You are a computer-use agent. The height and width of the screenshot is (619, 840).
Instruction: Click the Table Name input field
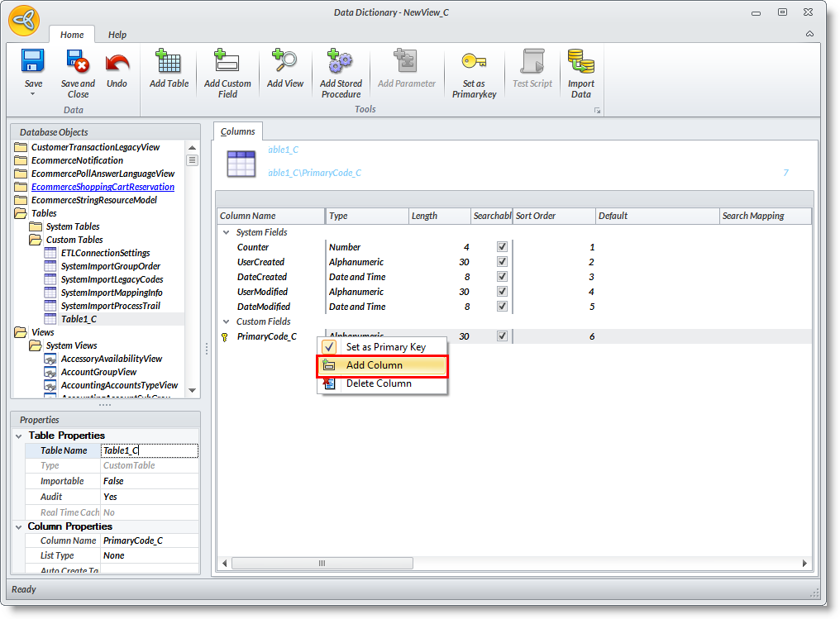click(149, 450)
